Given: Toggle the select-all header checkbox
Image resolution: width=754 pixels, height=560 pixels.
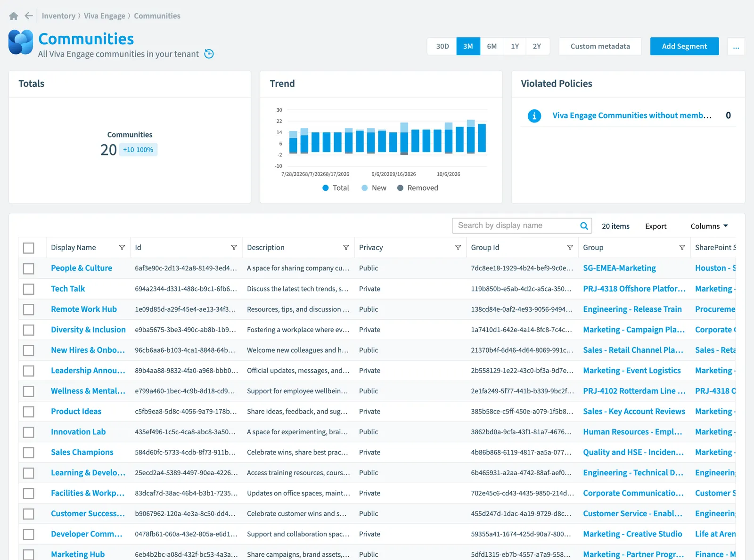Looking at the screenshot, I should (29, 248).
